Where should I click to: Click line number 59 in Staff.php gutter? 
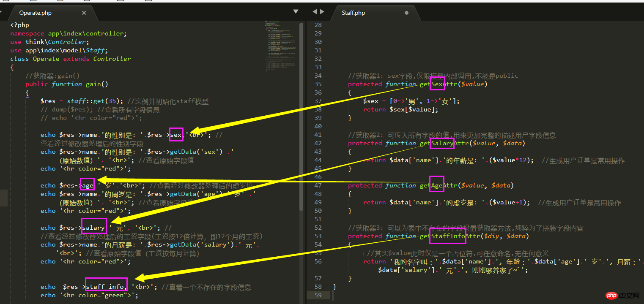point(318,295)
